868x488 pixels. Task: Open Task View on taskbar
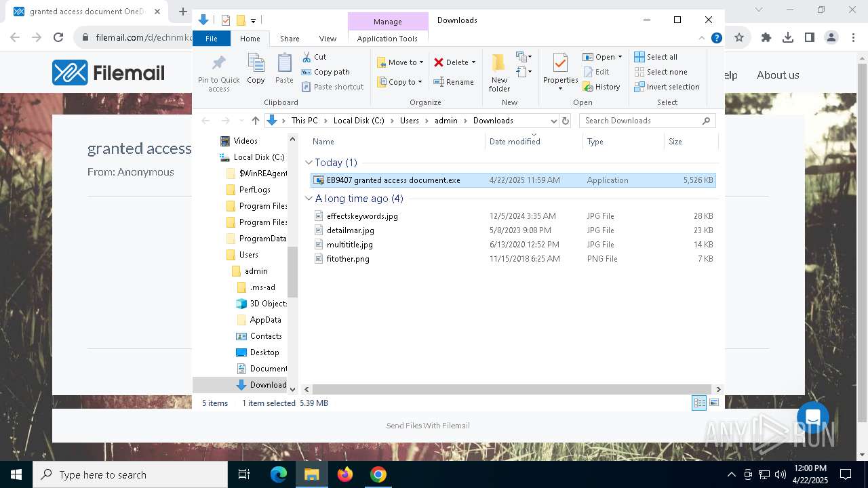point(244,474)
